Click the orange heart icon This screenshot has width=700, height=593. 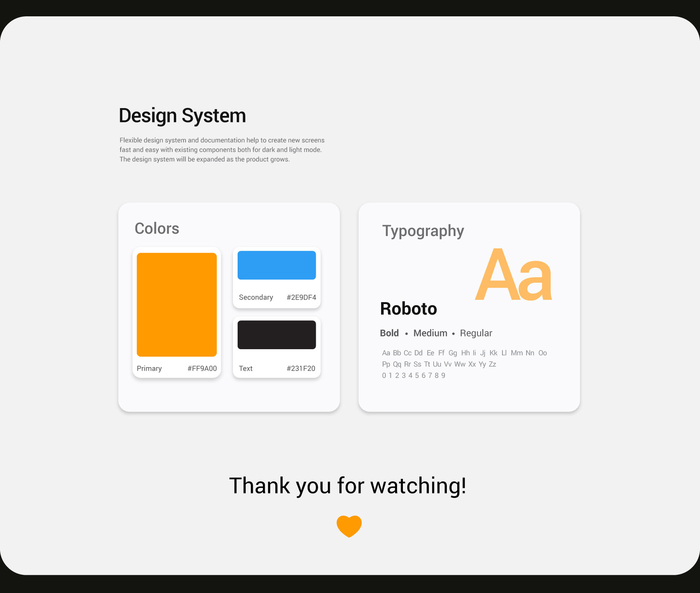(x=349, y=526)
